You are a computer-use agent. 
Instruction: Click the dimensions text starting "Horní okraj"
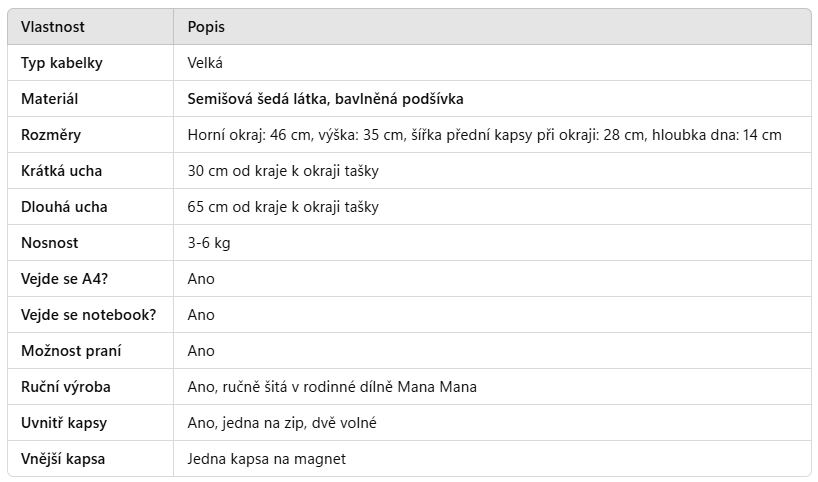484,135
